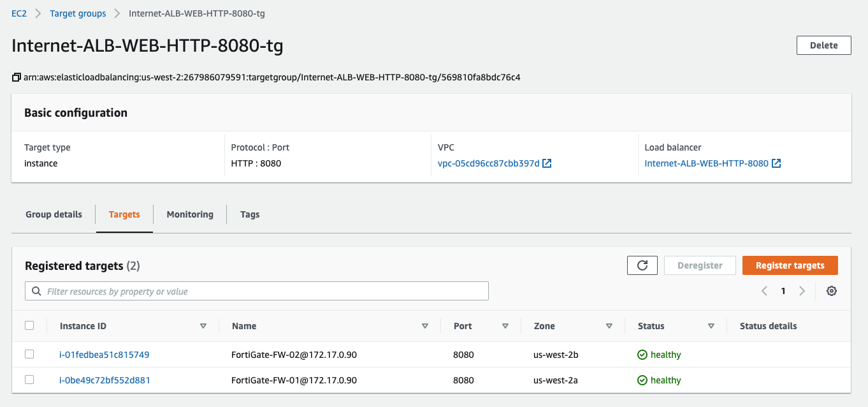
Task: Click external link icon beside load balancer name
Action: tap(776, 163)
